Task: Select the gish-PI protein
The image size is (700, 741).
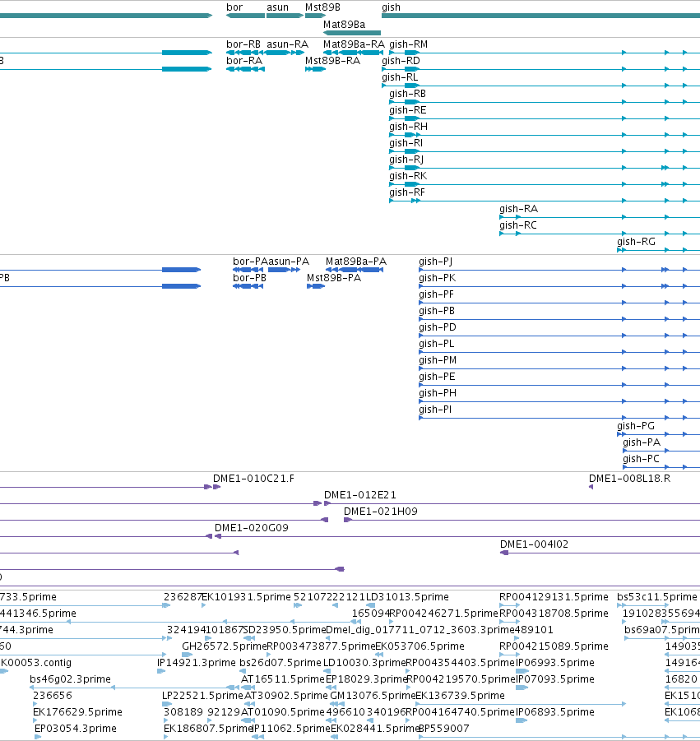Action: click(435, 410)
